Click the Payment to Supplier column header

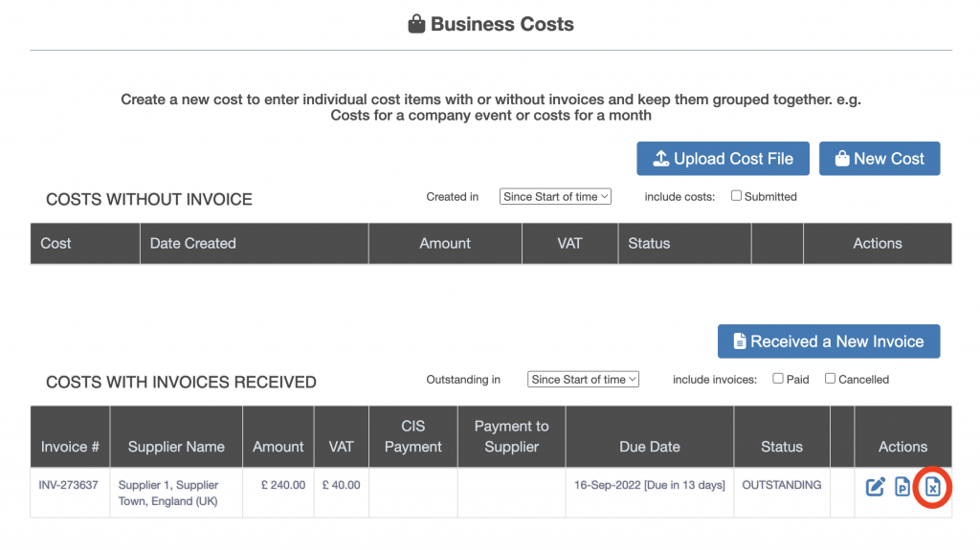click(x=511, y=436)
